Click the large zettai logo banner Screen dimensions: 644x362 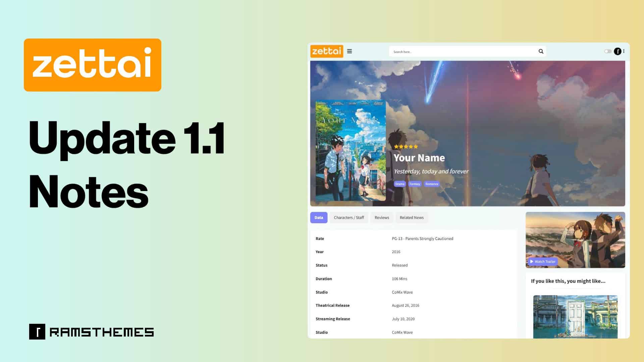point(92,65)
